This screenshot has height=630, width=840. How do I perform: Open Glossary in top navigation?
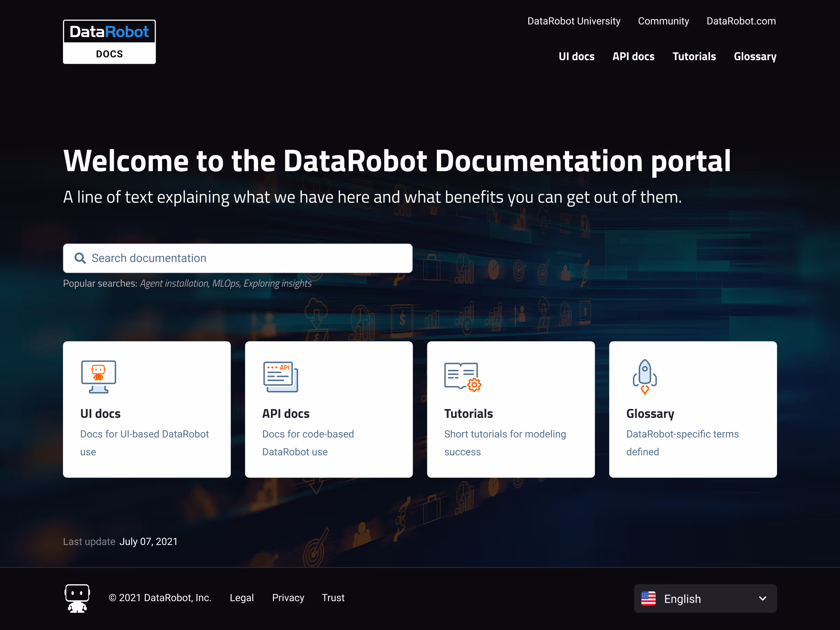(x=755, y=57)
